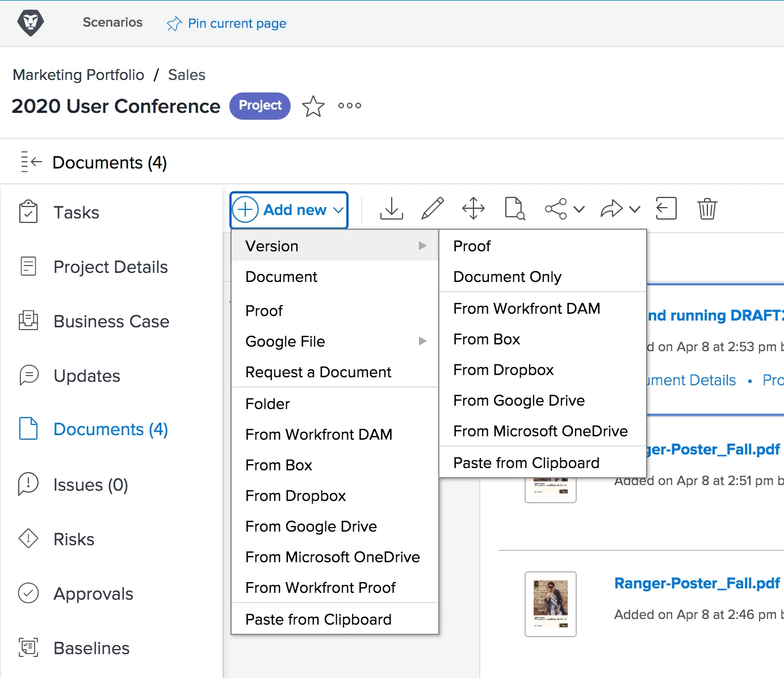Click the Documents (4) page heading
Image resolution: width=784 pixels, height=678 pixels.
click(x=110, y=163)
